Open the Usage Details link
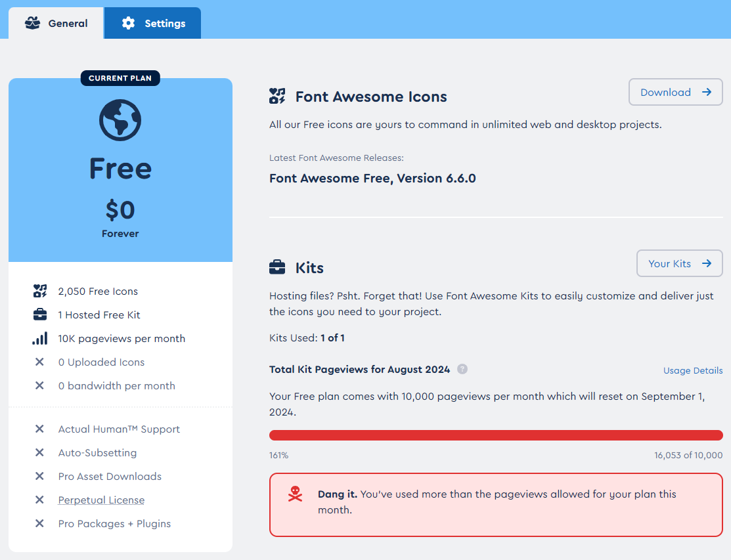 coord(693,370)
